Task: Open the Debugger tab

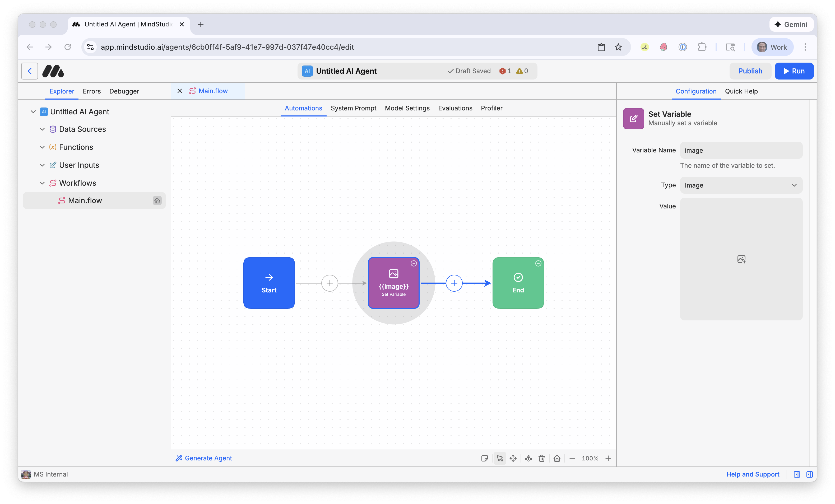Action: point(124,91)
